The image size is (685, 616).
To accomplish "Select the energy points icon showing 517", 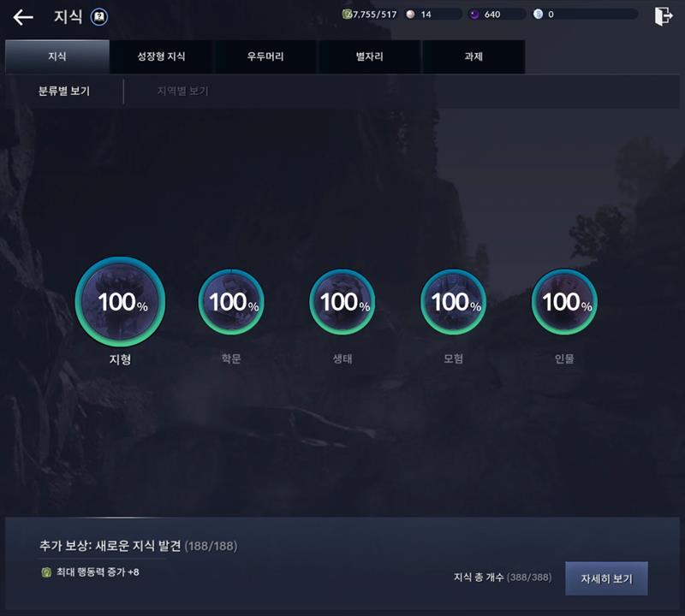I will point(347,15).
